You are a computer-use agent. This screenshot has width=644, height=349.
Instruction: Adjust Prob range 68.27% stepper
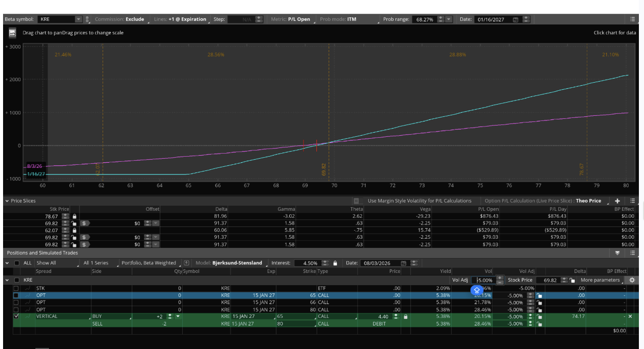(x=440, y=19)
